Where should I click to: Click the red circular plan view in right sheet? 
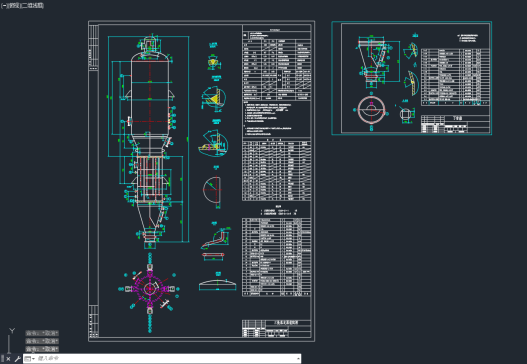(371, 110)
